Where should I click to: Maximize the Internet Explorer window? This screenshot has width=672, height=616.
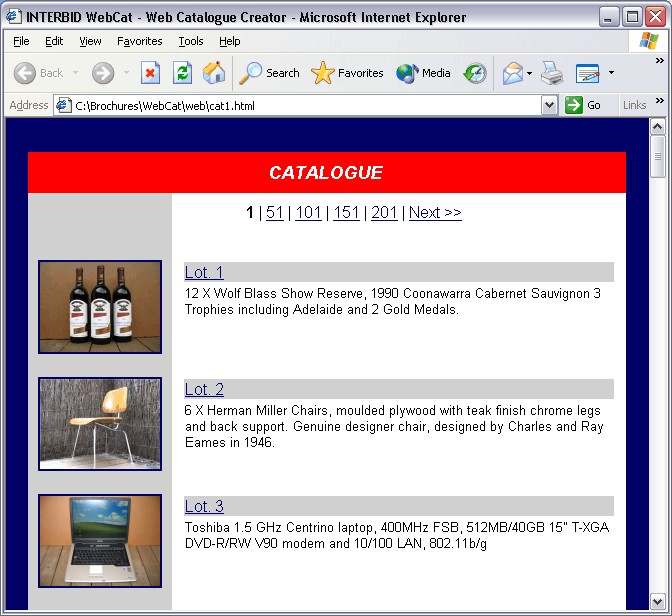pos(632,17)
